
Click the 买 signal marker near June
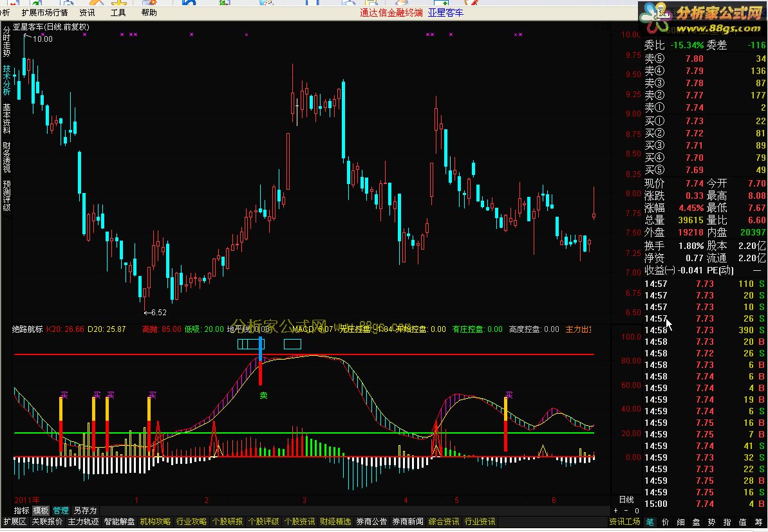point(509,394)
